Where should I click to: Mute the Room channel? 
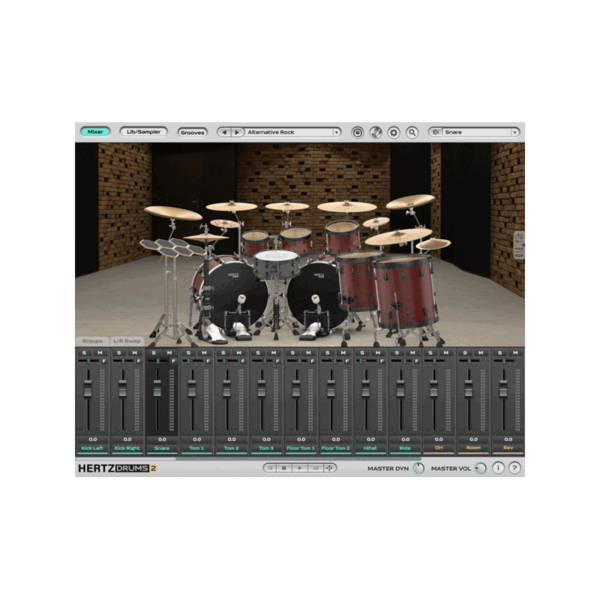coord(481,353)
